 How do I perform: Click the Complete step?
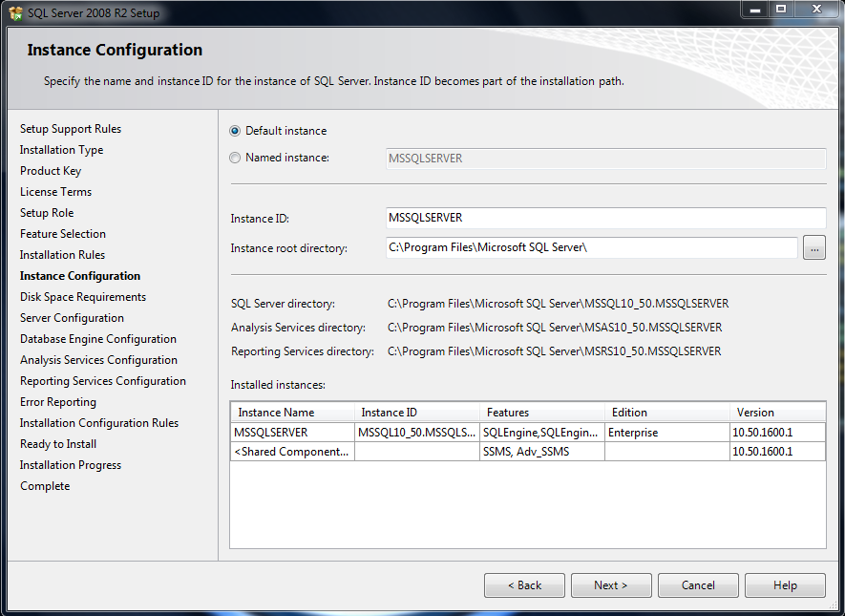45,486
